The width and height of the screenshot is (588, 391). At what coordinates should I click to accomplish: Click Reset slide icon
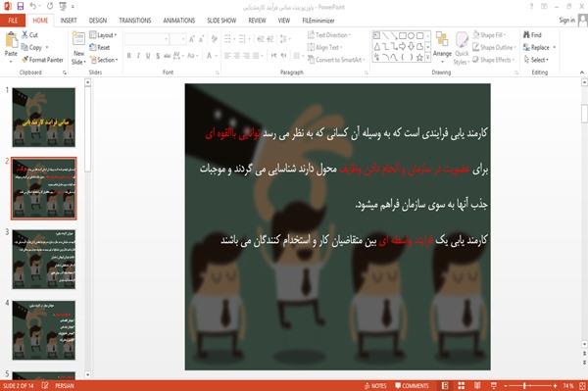[x=93, y=47]
